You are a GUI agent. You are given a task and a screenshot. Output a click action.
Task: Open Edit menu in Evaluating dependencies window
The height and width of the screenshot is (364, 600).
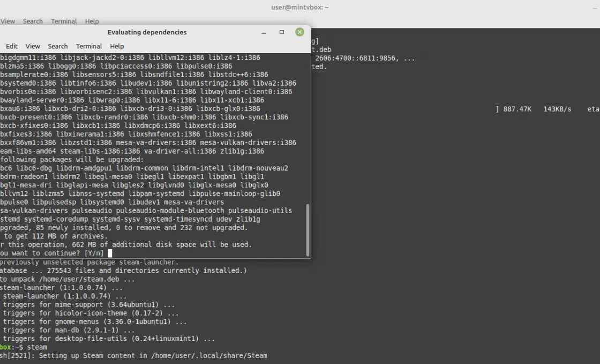pyautogui.click(x=11, y=46)
